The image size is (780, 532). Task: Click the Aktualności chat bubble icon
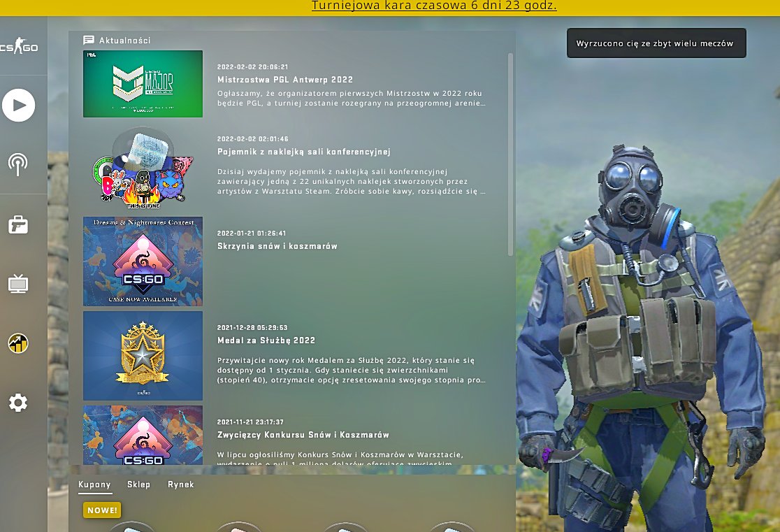(x=89, y=41)
